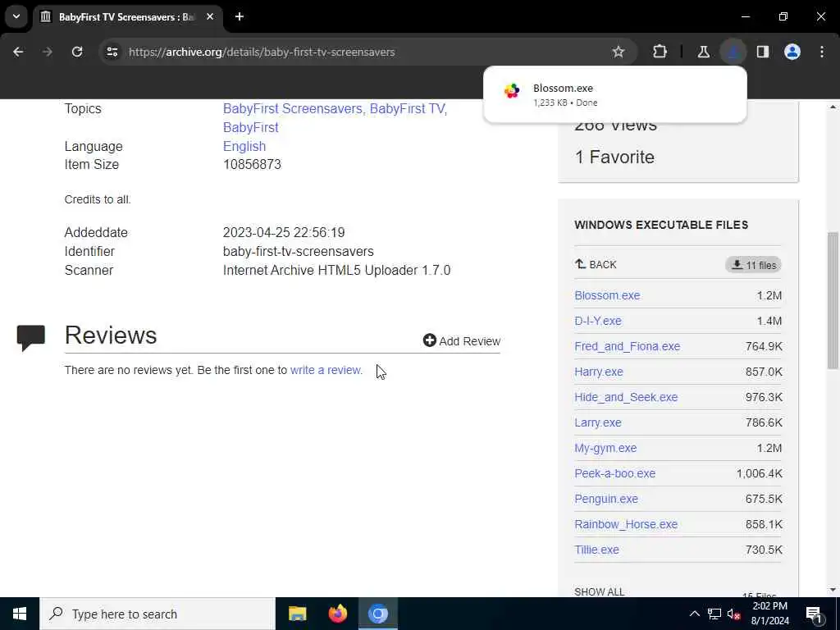
Task: Close the BabyFirst TV Screensavers tab
Action: click(210, 16)
